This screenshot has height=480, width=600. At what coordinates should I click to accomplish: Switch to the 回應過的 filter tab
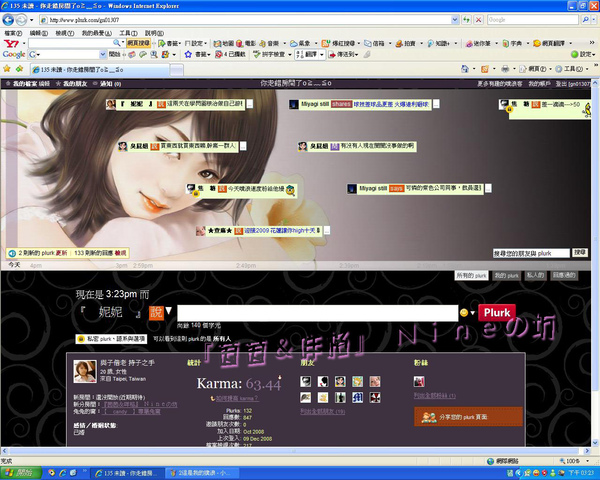point(564,276)
